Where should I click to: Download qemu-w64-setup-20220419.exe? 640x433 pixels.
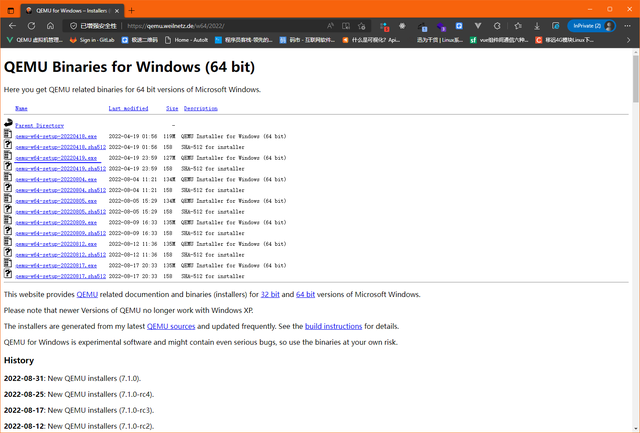pyautogui.click(x=56, y=158)
